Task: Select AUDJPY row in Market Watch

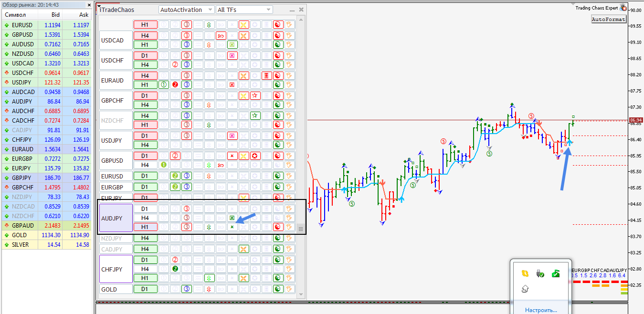Action: 46,101
